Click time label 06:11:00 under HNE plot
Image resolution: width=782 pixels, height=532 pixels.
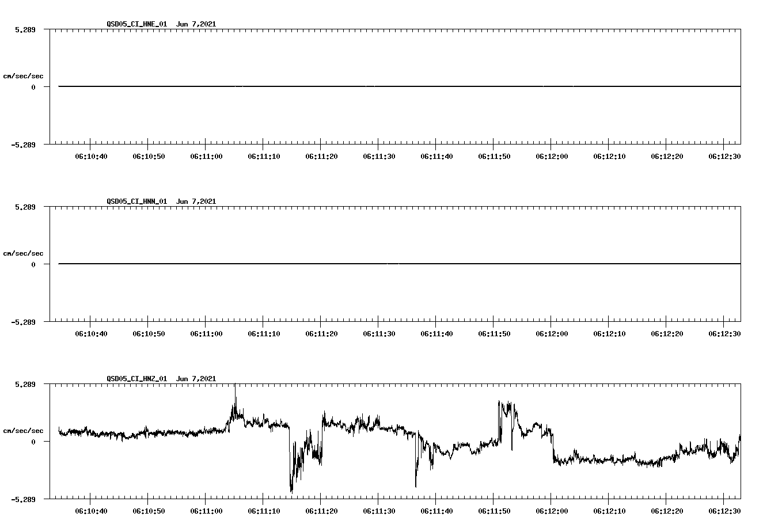coord(206,157)
